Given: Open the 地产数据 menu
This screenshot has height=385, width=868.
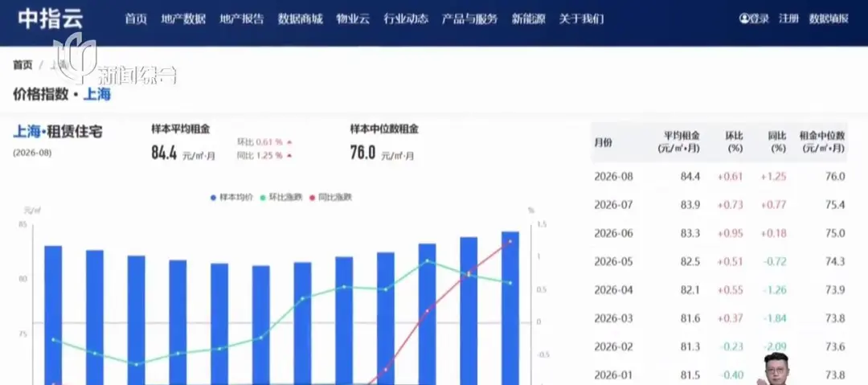Looking at the screenshot, I should pos(183,18).
